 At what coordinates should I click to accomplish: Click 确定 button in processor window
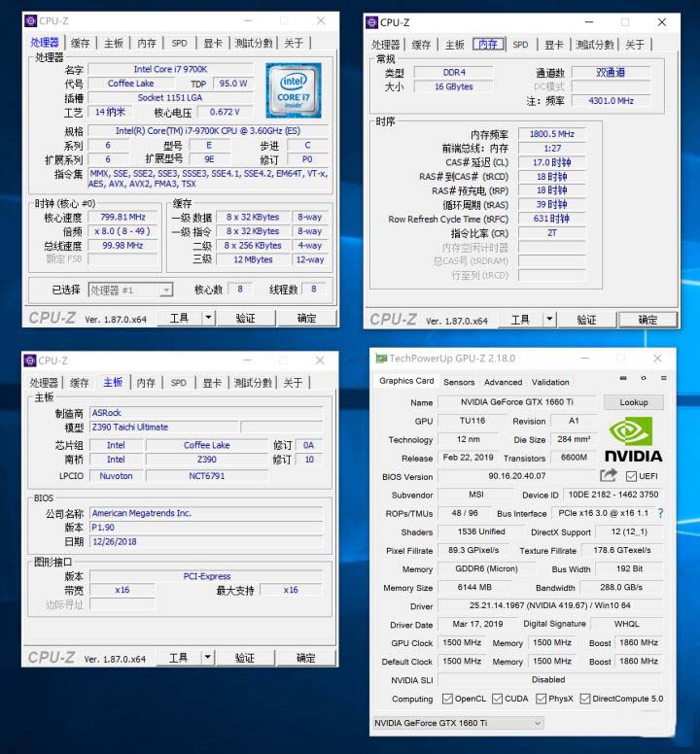(306, 318)
